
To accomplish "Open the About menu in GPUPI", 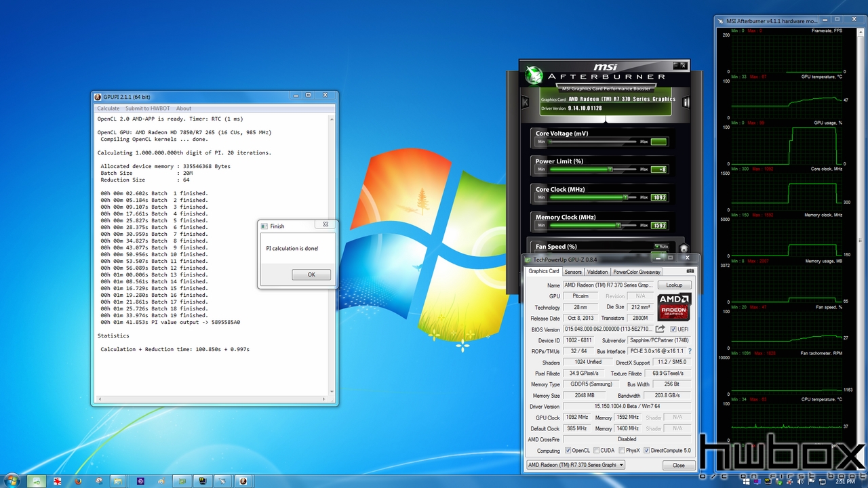I will click(184, 108).
